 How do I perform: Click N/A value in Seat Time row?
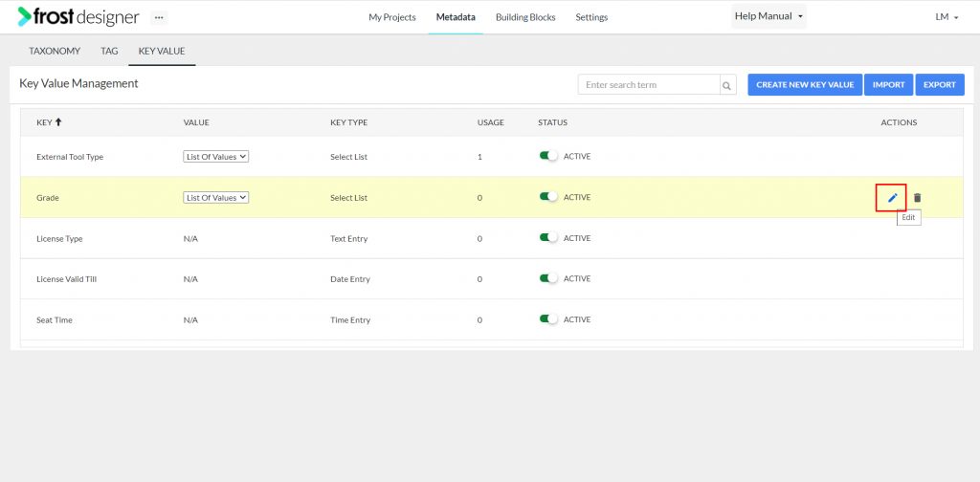(190, 319)
